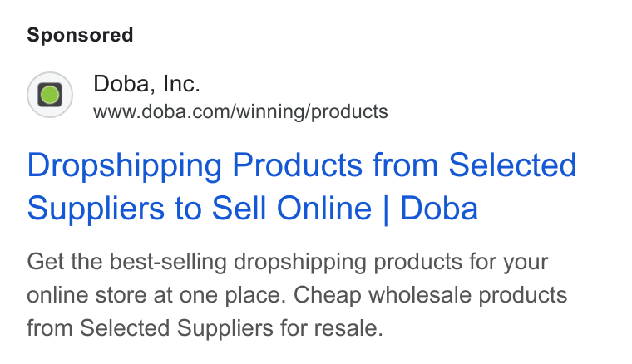
Task: Click 'from Selected Suppliers for resale' text line
Action: click(x=205, y=327)
